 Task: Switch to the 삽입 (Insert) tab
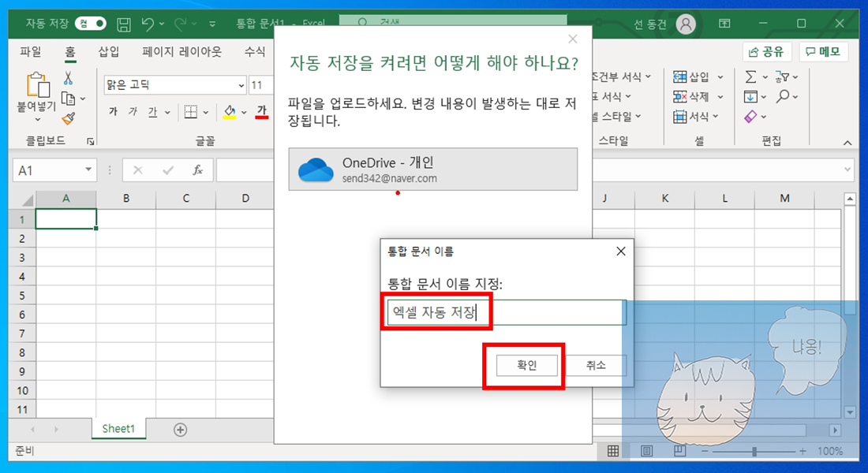click(109, 51)
